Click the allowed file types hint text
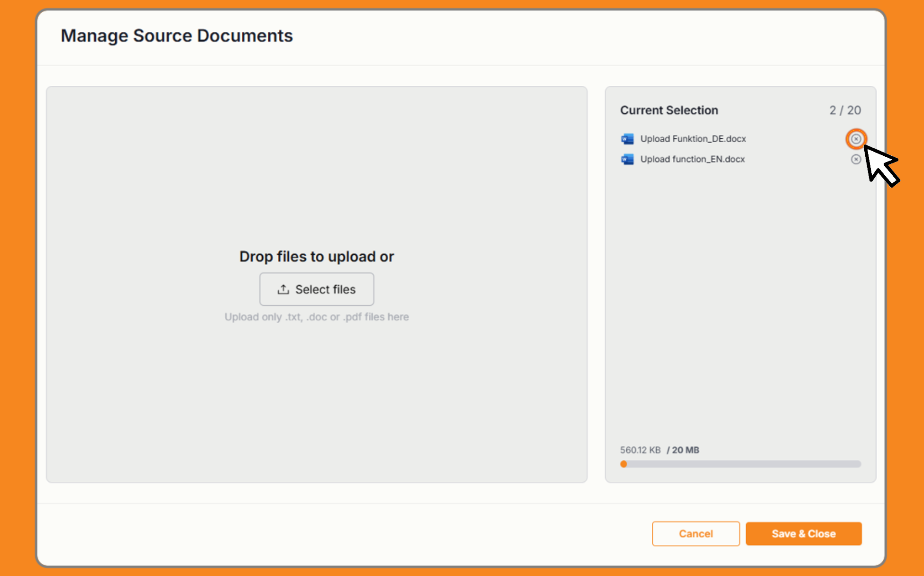Screen dimensions: 924x576 [x=317, y=317]
